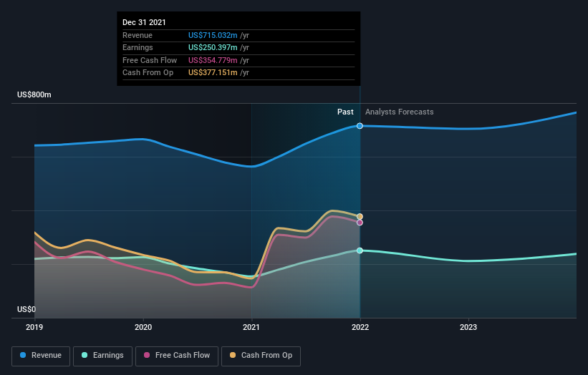Click the Free Cash Flow label in tooltip

pos(150,60)
